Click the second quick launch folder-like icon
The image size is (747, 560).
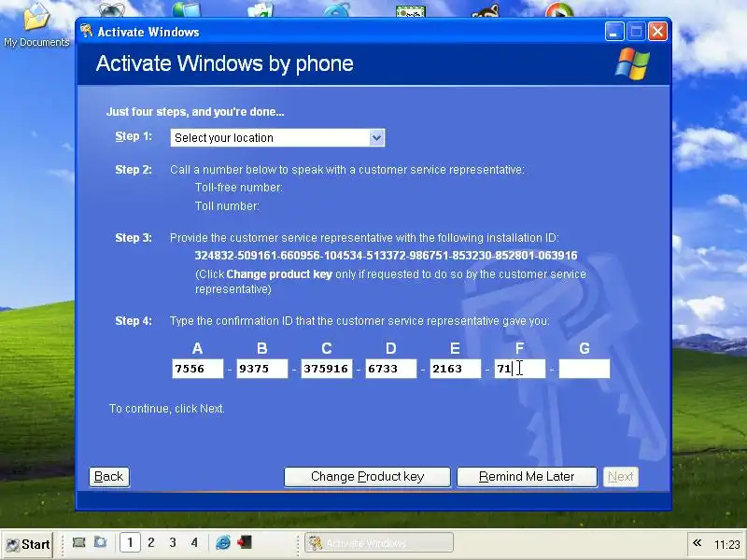pos(101,542)
